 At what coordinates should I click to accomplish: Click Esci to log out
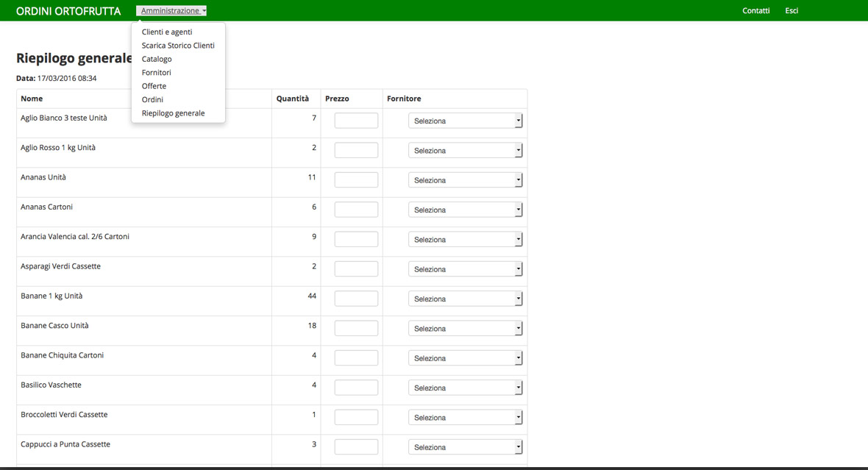[791, 11]
